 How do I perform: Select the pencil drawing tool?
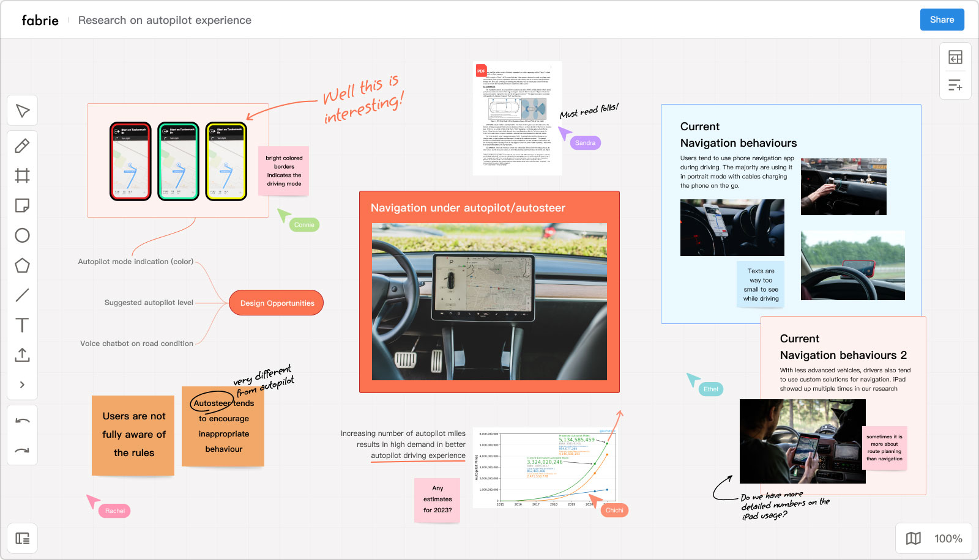click(x=23, y=146)
